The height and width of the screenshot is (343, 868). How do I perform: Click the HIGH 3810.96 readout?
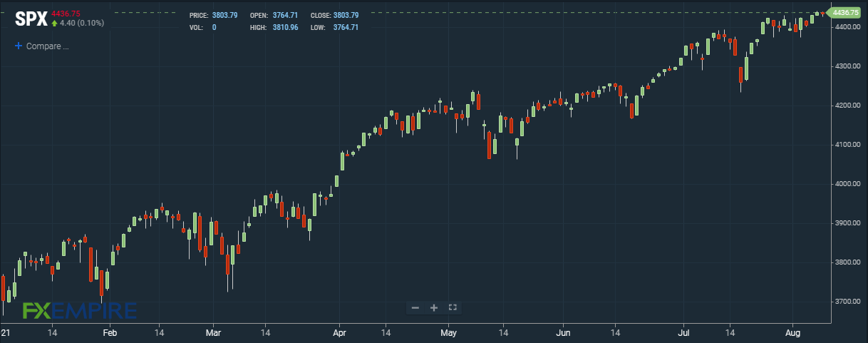point(274,27)
